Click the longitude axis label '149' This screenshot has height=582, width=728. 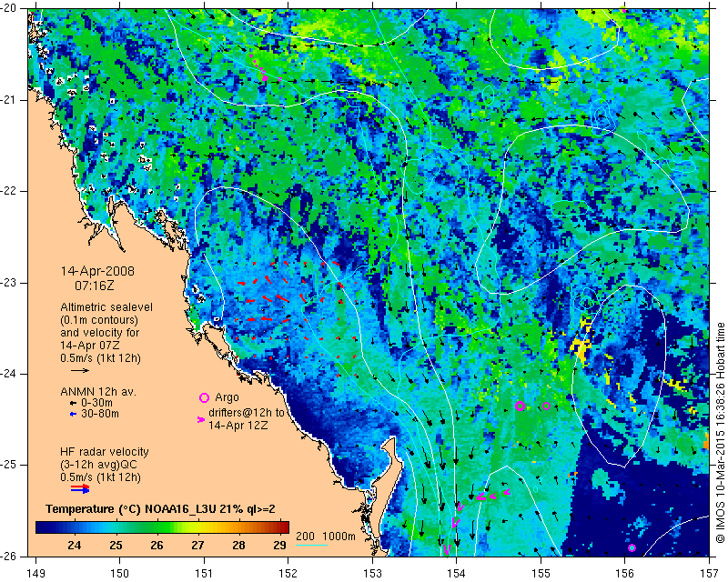(x=35, y=574)
